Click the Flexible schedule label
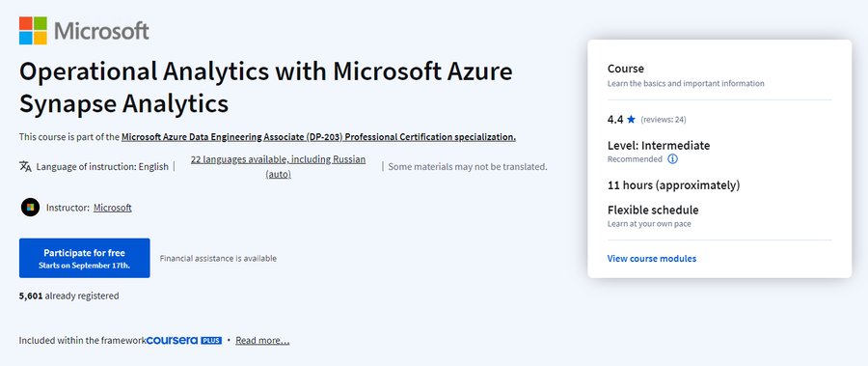 pos(653,211)
